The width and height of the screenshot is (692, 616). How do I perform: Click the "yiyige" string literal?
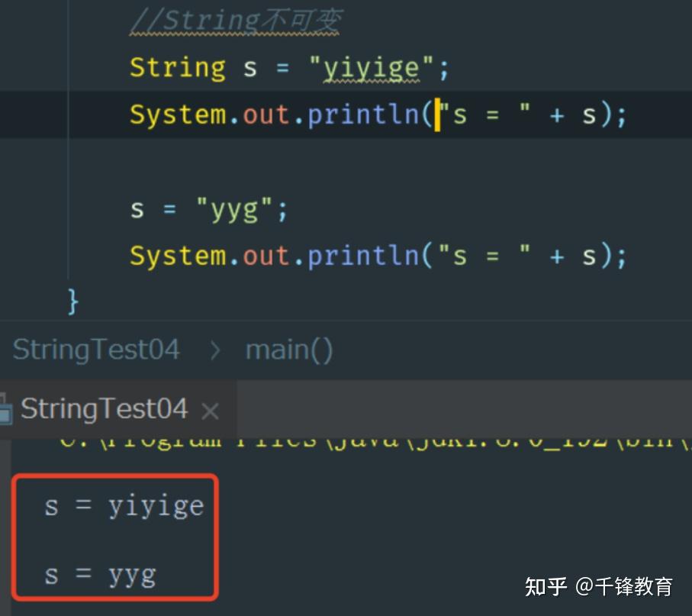point(371,69)
